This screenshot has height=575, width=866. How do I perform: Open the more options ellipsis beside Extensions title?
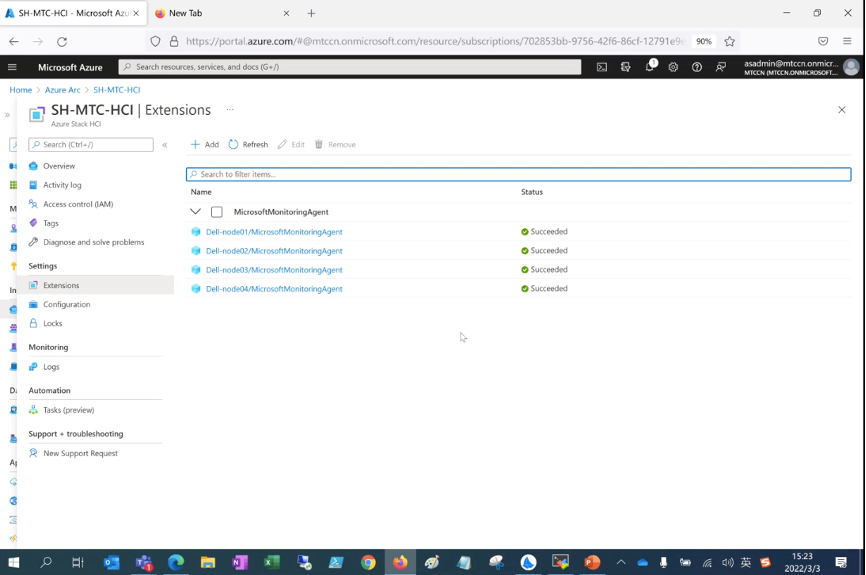230,109
